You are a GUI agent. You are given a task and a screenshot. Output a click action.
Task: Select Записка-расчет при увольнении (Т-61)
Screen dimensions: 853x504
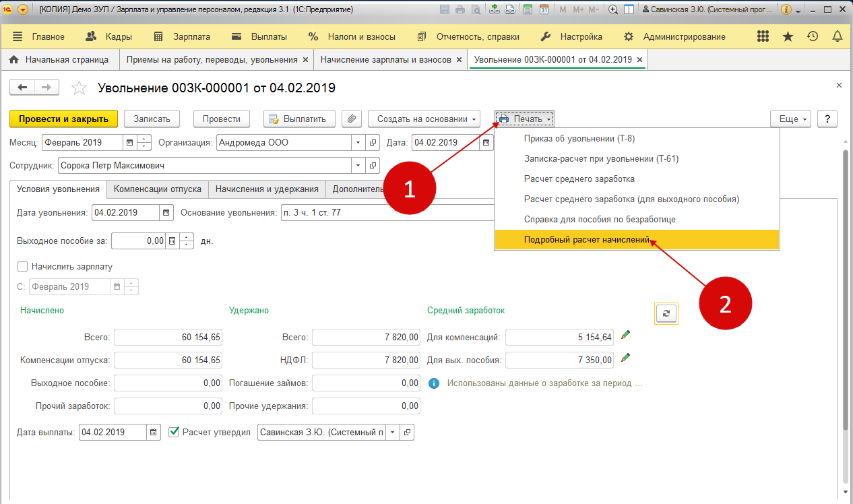pyautogui.click(x=637, y=159)
